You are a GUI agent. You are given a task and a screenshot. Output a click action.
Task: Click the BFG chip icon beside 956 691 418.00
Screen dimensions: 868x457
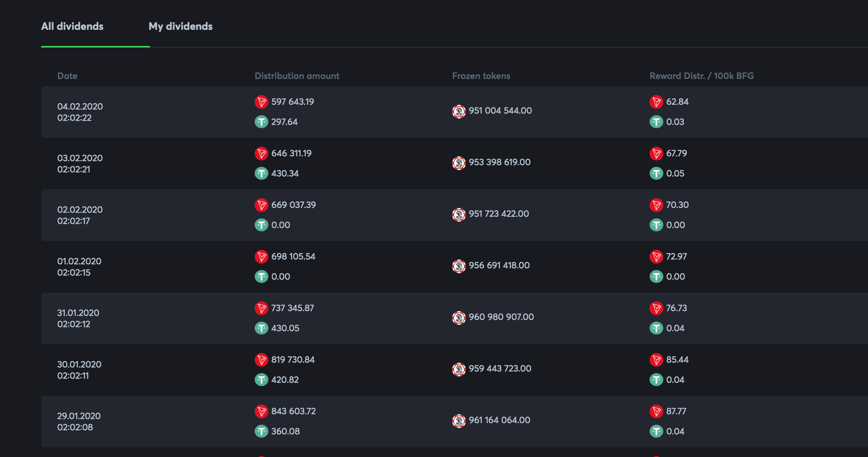(459, 266)
